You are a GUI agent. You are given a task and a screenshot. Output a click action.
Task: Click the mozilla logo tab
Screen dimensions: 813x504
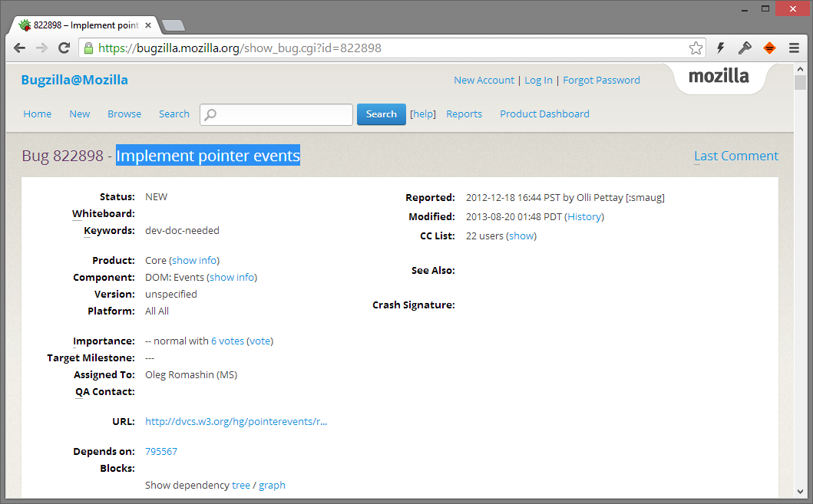pyautogui.click(x=719, y=77)
